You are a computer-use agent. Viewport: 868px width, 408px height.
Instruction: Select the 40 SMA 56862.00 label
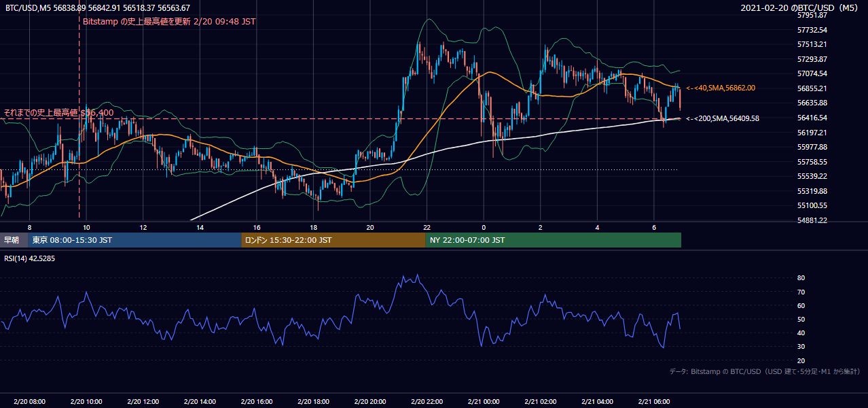[x=721, y=88]
